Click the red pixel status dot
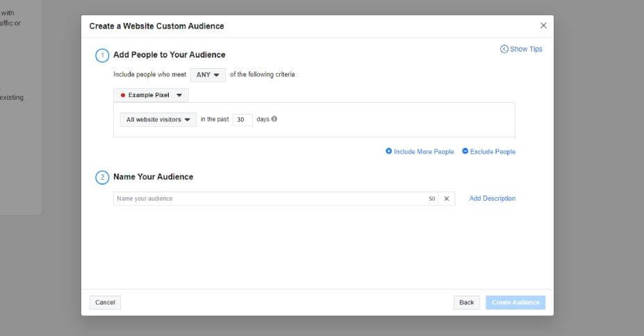The height and width of the screenshot is (336, 644). [123, 95]
